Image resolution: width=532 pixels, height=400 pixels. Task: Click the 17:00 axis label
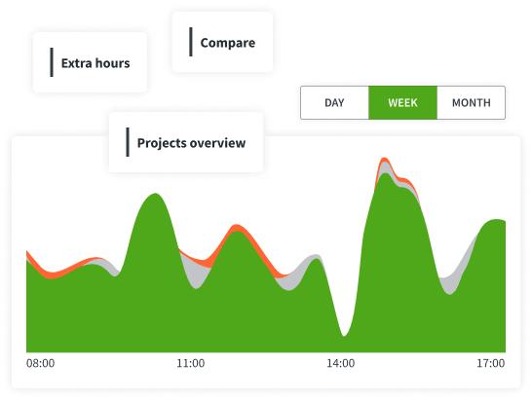coord(491,363)
